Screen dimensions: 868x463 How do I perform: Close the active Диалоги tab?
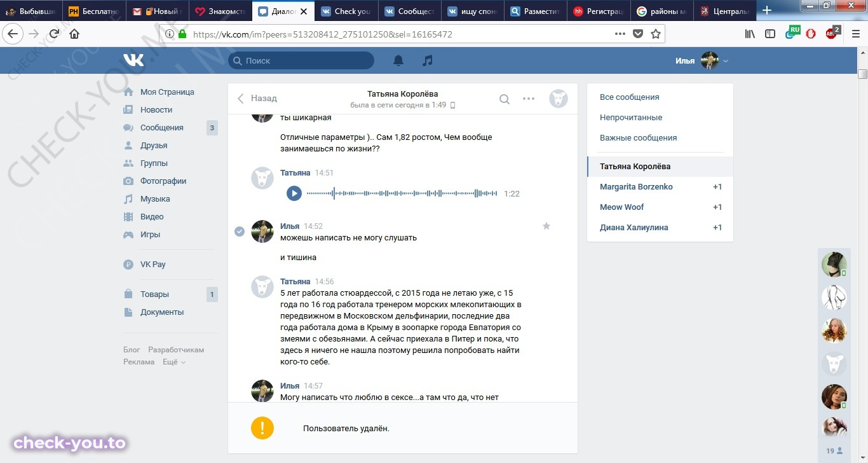(304, 11)
